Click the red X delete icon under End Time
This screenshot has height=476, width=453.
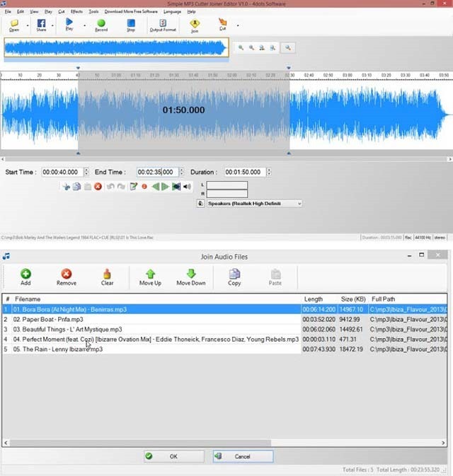(98, 187)
